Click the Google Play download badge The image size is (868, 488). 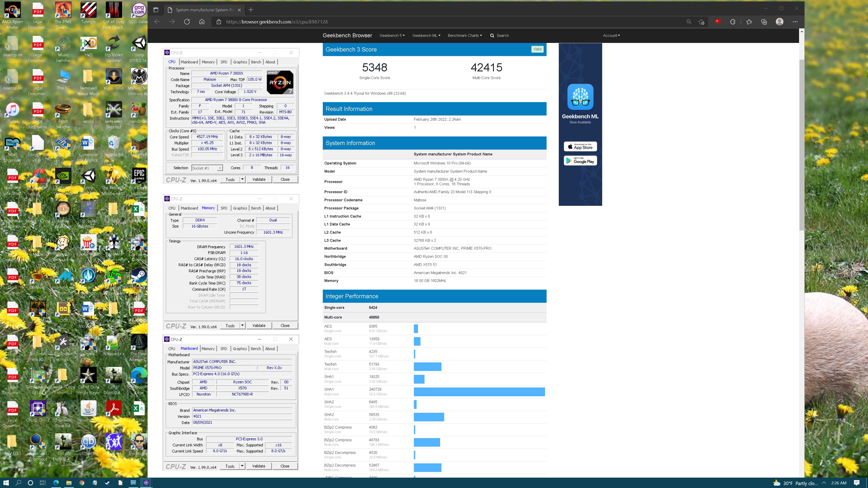coord(580,161)
